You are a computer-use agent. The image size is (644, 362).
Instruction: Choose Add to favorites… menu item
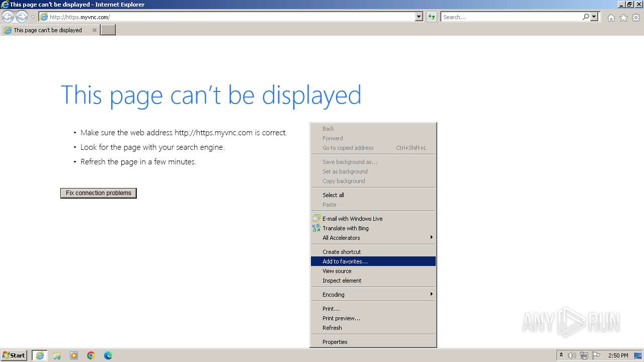tap(373, 261)
